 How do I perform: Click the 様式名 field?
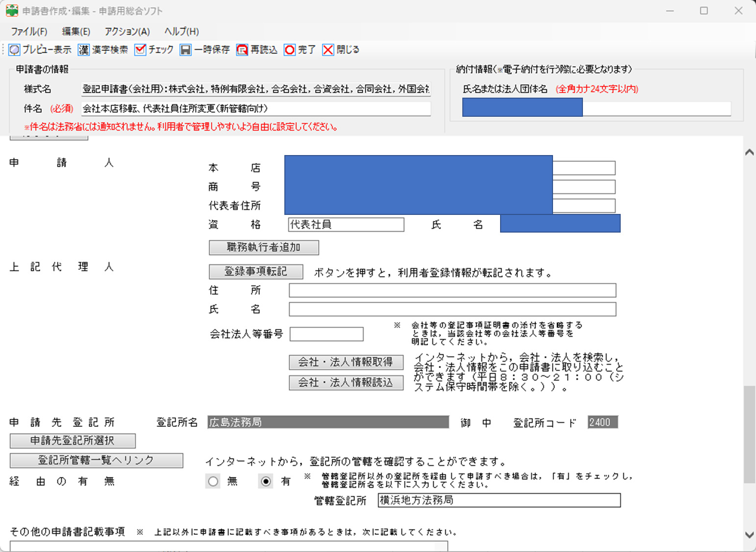click(256, 89)
